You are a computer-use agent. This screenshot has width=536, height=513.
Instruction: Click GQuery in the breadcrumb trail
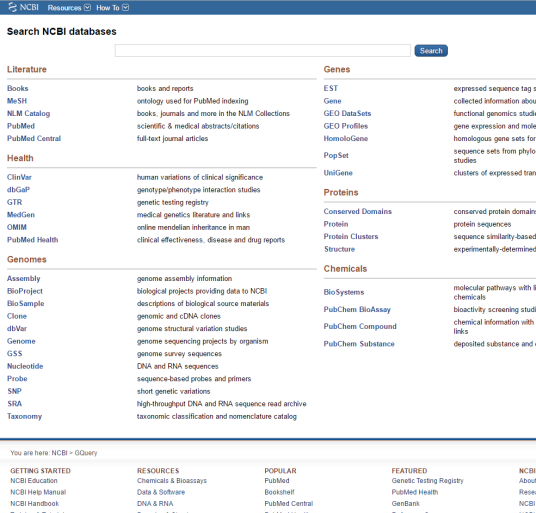pyautogui.click(x=86, y=453)
